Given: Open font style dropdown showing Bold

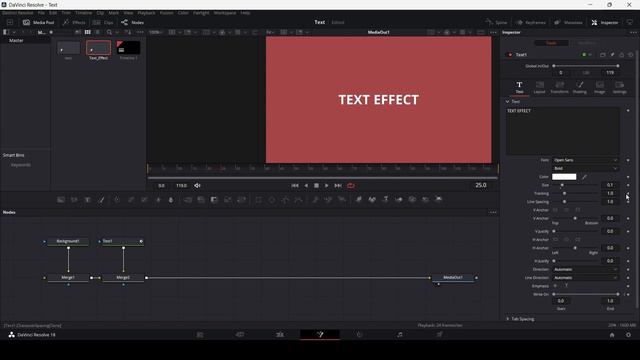Looking at the screenshot, I should (585, 168).
